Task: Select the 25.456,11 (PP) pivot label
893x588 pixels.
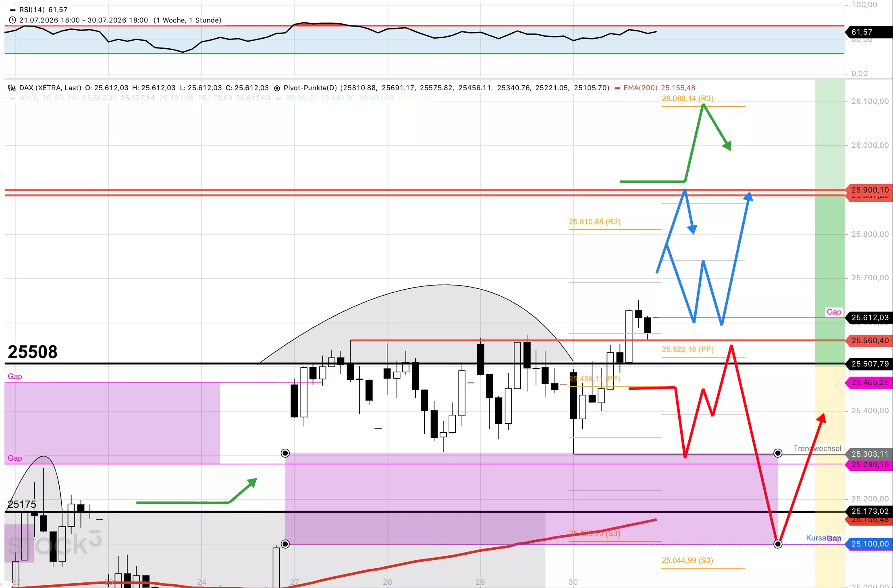Action: (595, 379)
